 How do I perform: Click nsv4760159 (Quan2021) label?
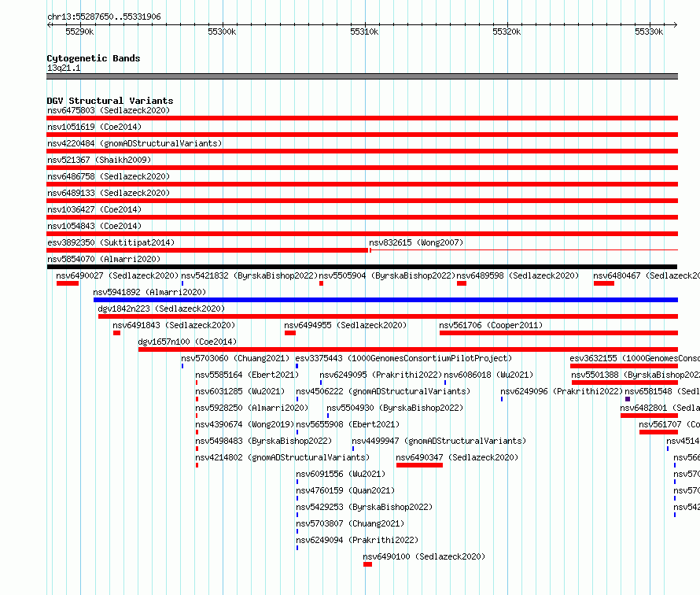coord(345,490)
